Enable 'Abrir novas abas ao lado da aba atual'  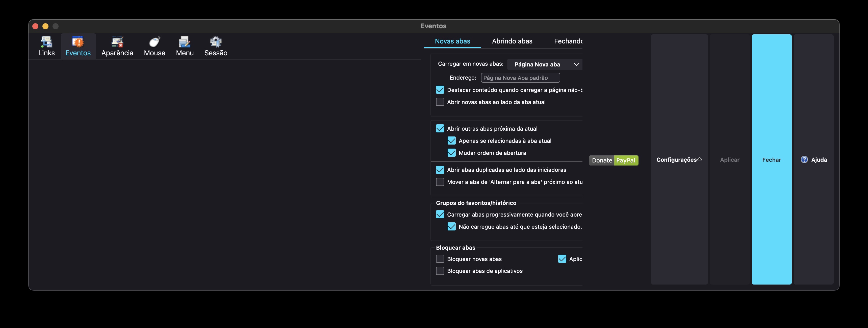(440, 102)
